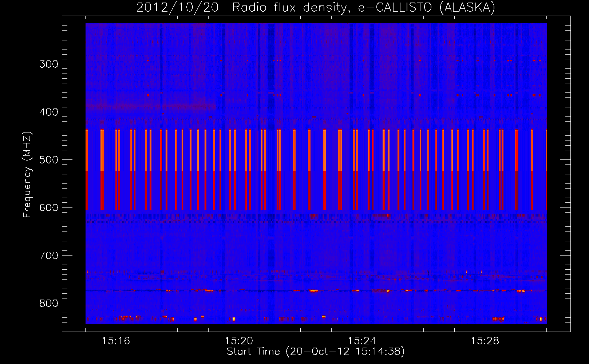Click the 'Start Time (20-Oct-12 15:14:38)' label
This screenshot has height=364, width=589.
(316, 352)
